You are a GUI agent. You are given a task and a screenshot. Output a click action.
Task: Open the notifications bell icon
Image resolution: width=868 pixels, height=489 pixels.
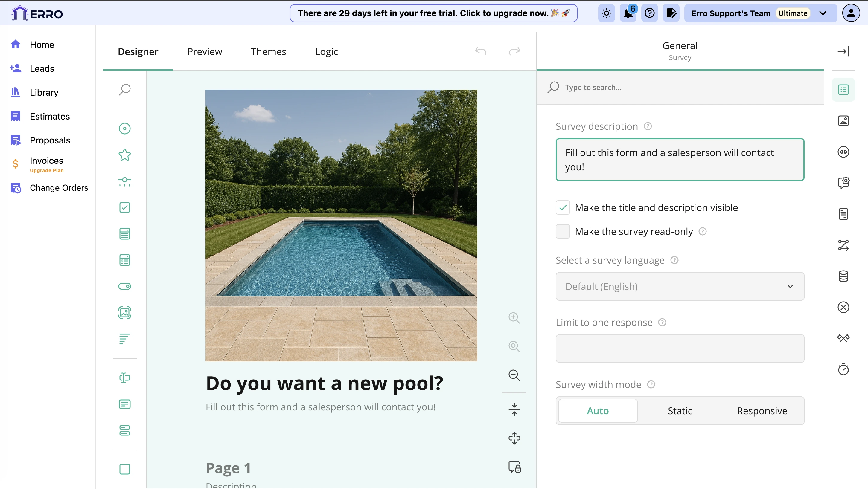coord(628,13)
